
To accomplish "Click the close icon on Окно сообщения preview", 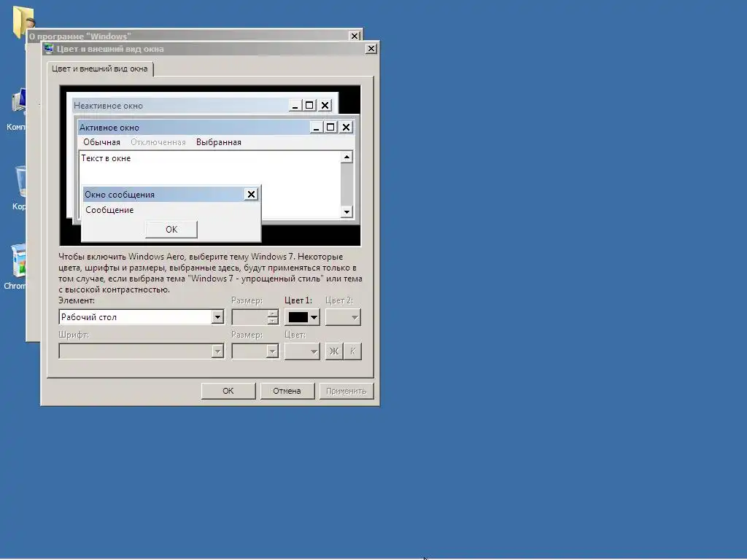I will (251, 194).
